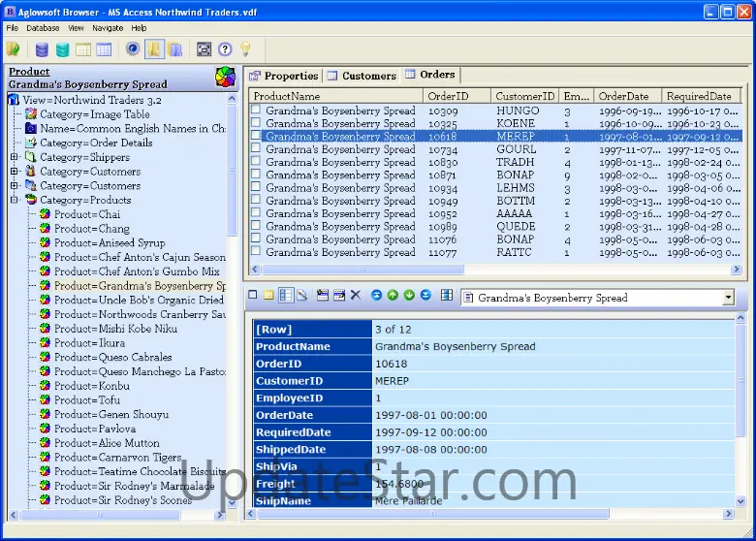Image resolution: width=756 pixels, height=541 pixels.
Task: Click the empty square icon in record toolbar
Action: coord(252,294)
